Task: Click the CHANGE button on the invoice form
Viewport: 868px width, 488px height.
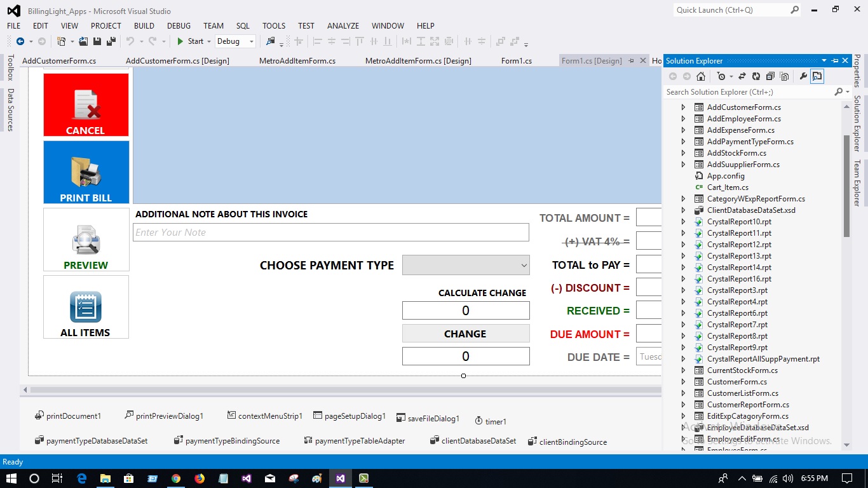Action: pyautogui.click(x=465, y=333)
